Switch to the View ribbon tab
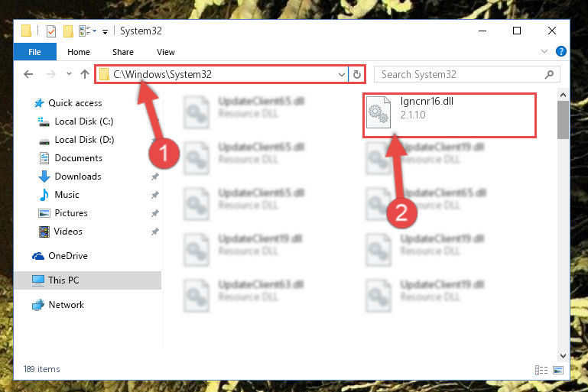The image size is (588, 392). click(x=165, y=52)
